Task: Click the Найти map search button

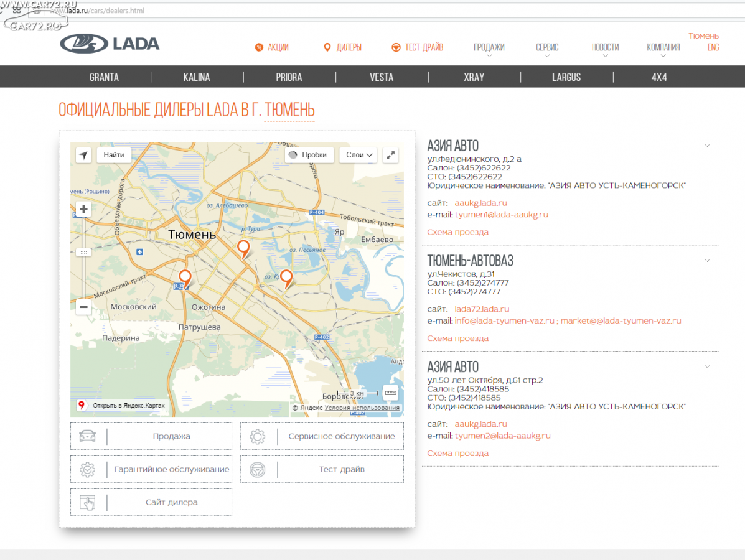Action: pyautogui.click(x=114, y=155)
